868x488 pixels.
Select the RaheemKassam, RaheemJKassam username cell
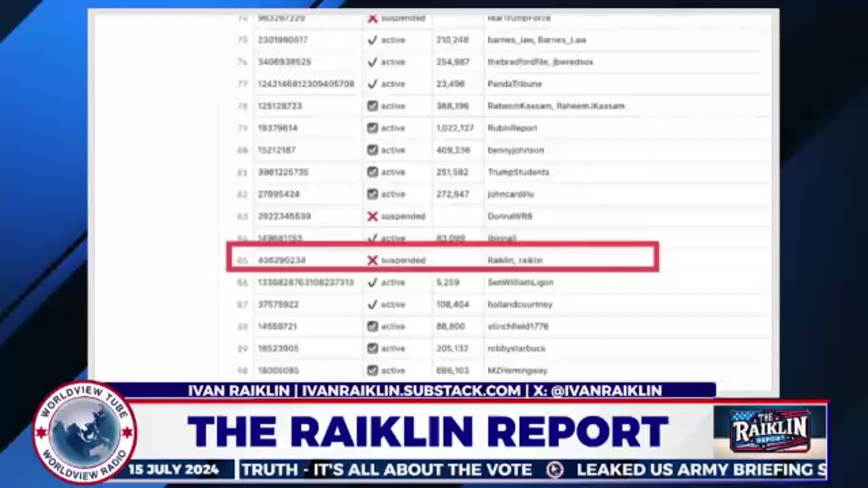pos(556,106)
